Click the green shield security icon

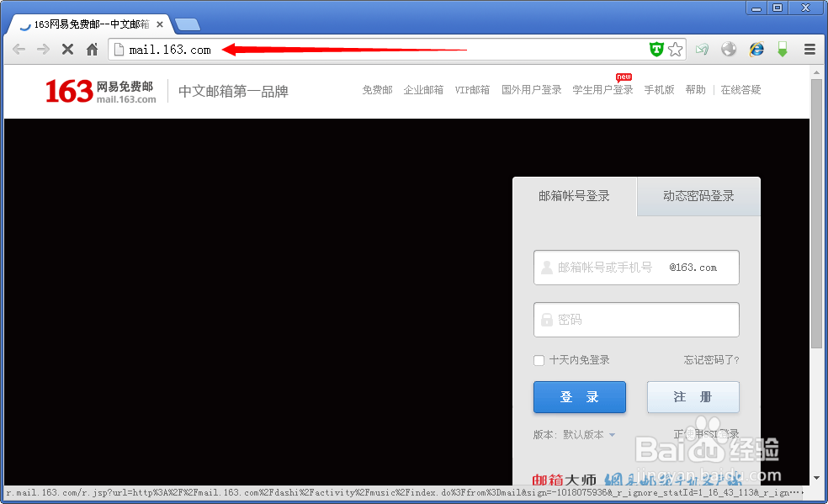tap(656, 50)
